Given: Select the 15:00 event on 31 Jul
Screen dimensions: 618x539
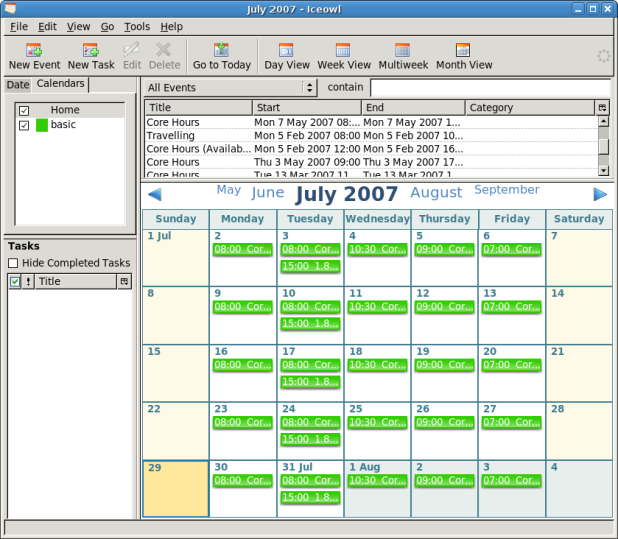Looking at the screenshot, I should [310, 497].
